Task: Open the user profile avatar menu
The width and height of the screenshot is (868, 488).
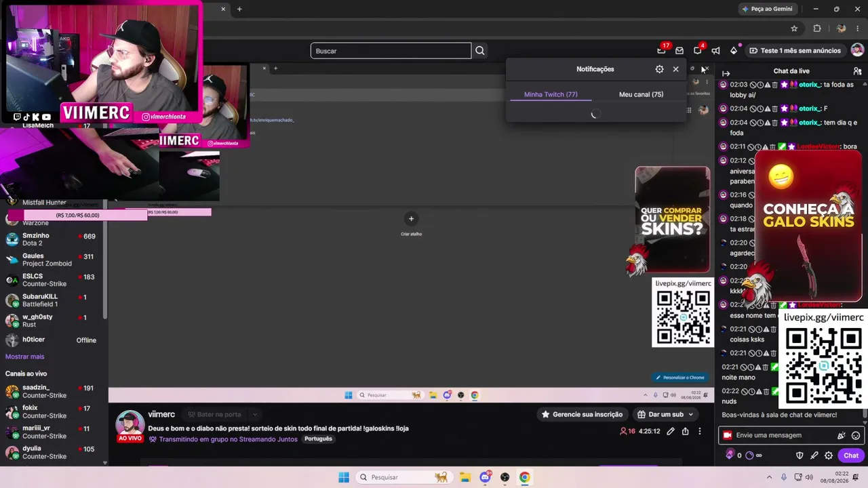Action: pos(857,50)
